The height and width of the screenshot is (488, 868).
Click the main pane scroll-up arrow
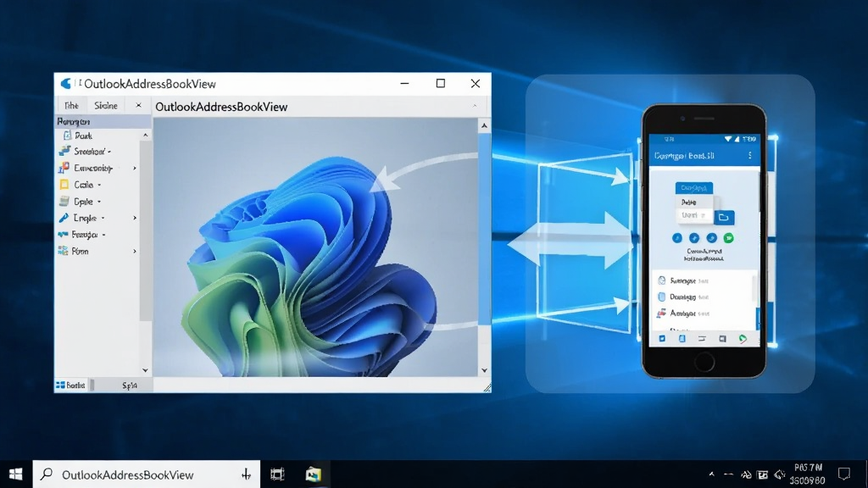[x=484, y=125]
